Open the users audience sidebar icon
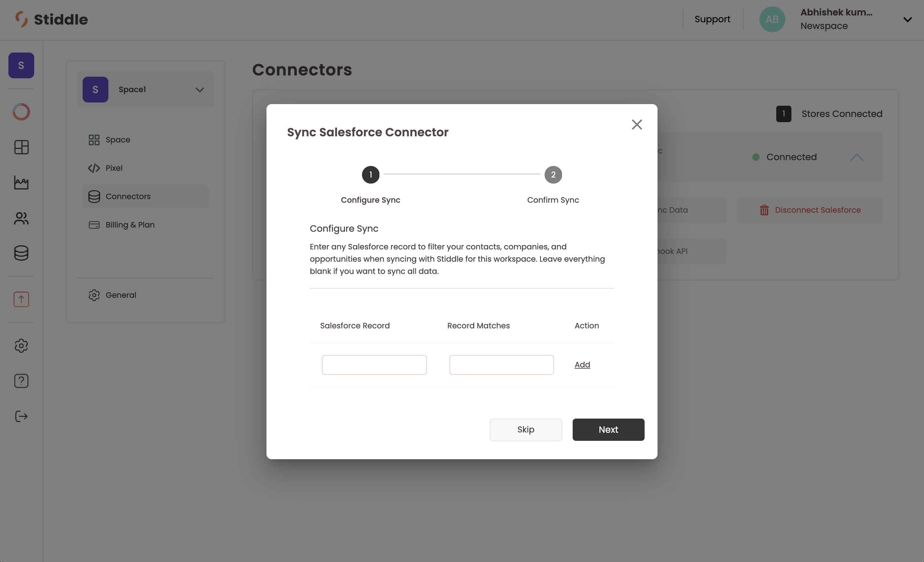The height and width of the screenshot is (562, 924). pos(21,218)
